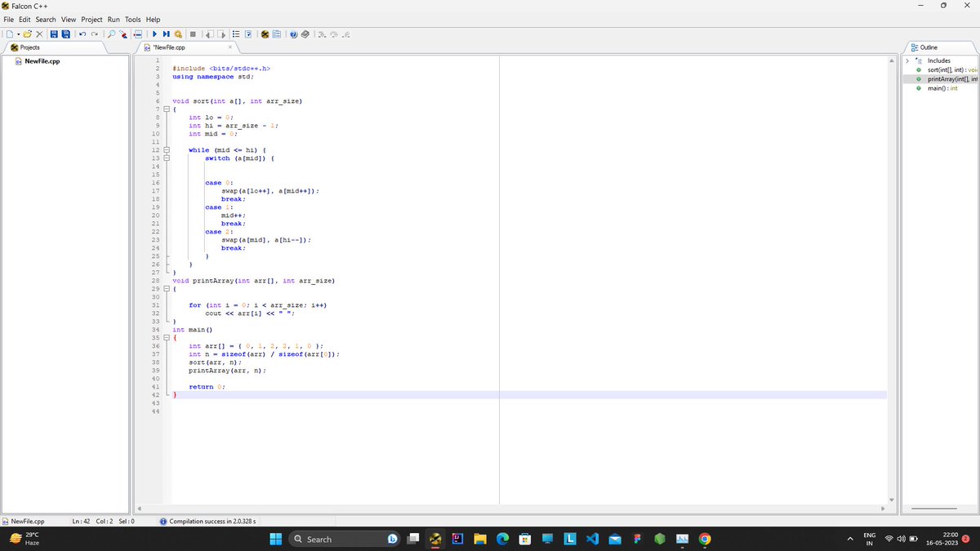Collapse the while loop fold on line 12
The image size is (980, 551).
pos(167,150)
